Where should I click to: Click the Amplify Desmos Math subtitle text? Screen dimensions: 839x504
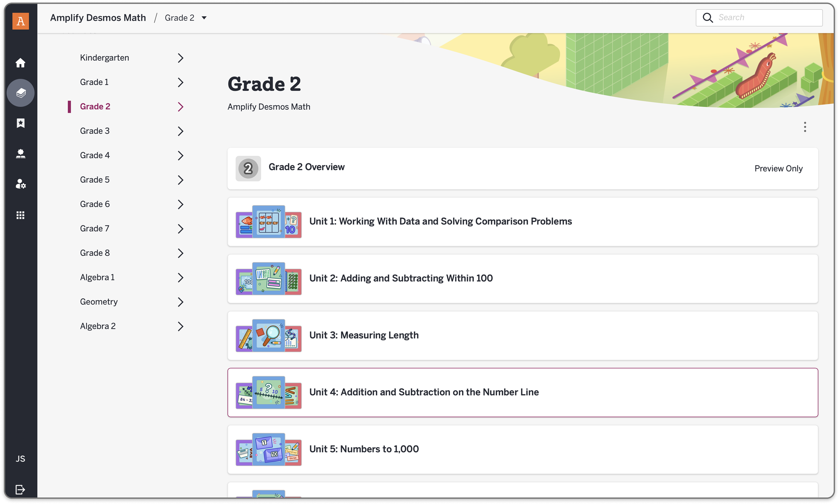click(x=269, y=107)
